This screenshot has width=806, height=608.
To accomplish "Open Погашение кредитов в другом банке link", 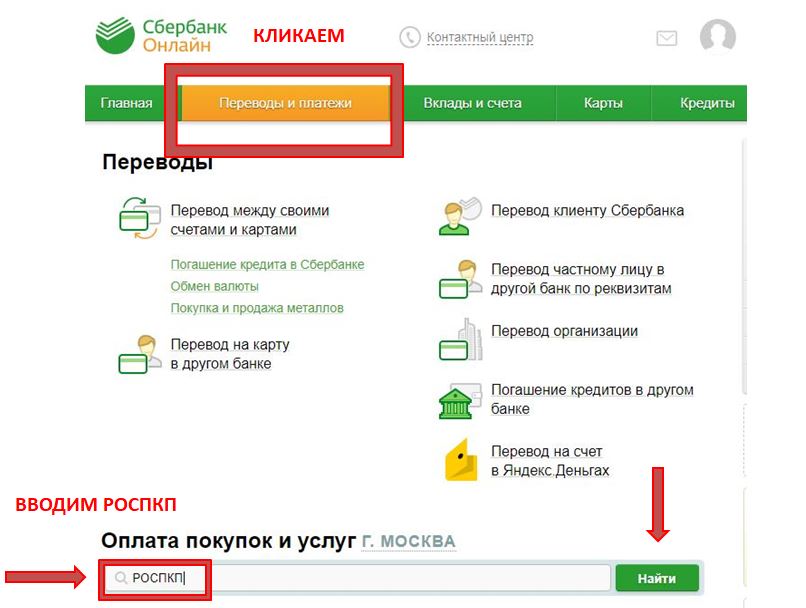I will point(592,399).
